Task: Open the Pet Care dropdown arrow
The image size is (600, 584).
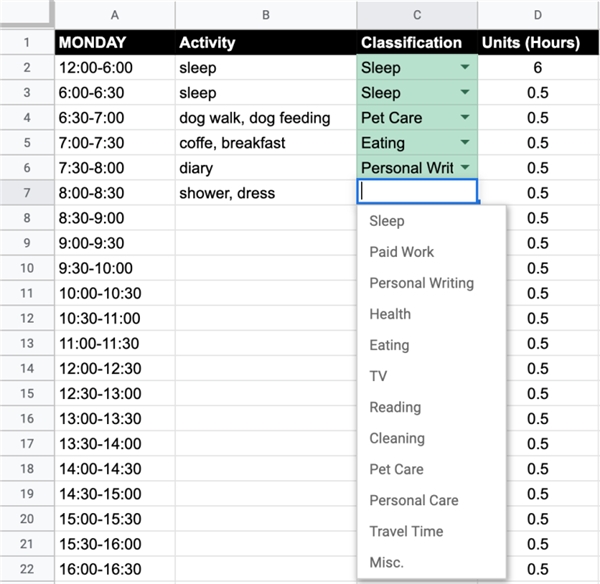Action: 465,117
